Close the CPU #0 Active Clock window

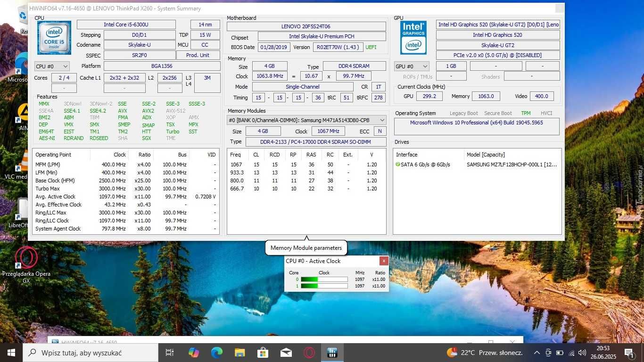pos(384,261)
